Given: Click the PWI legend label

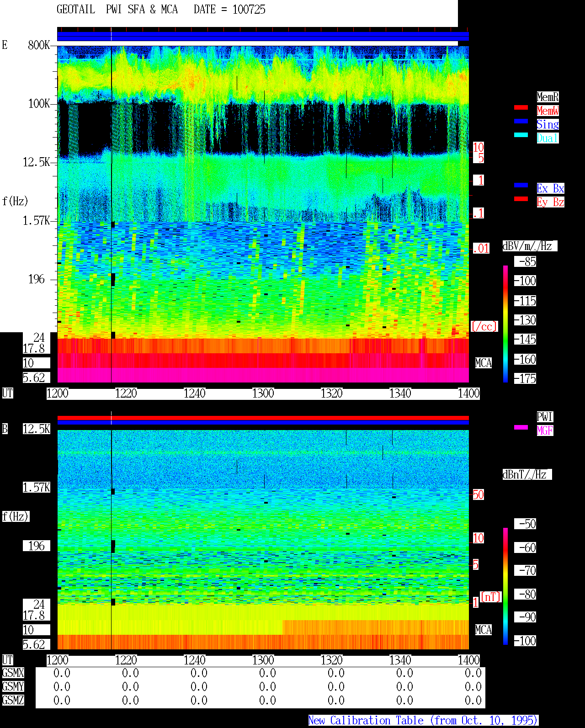Looking at the screenshot, I should [545, 417].
